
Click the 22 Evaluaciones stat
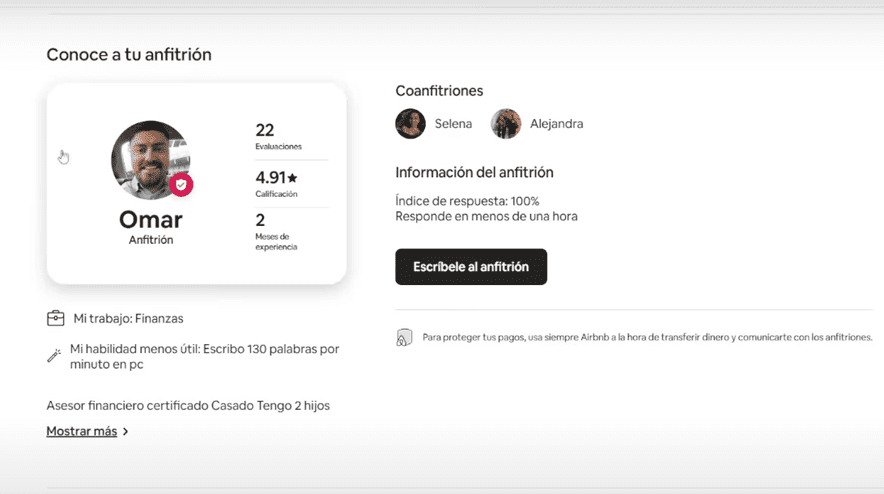click(277, 136)
